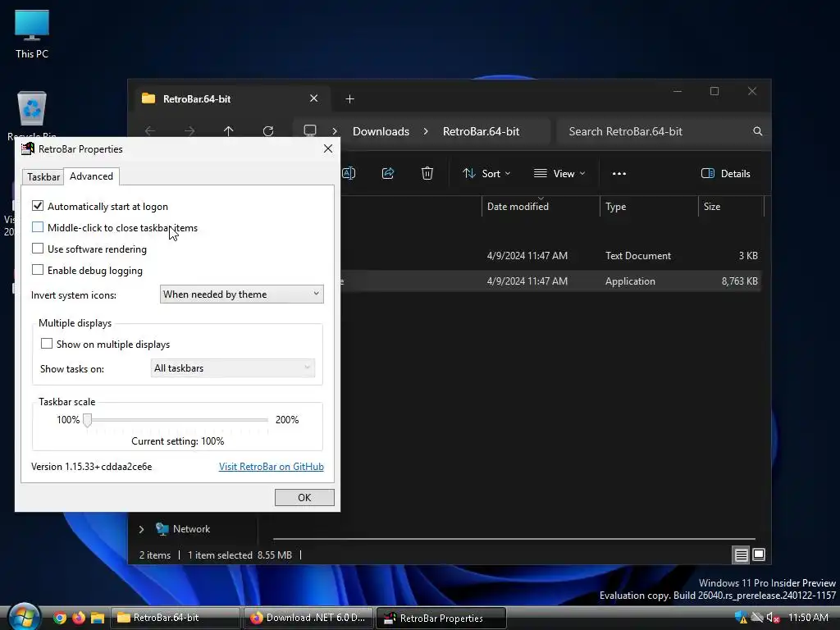Viewport: 840px width, 630px height.
Task: Click RetroBar.64-bit taskbar window button
Action: click(x=176, y=618)
